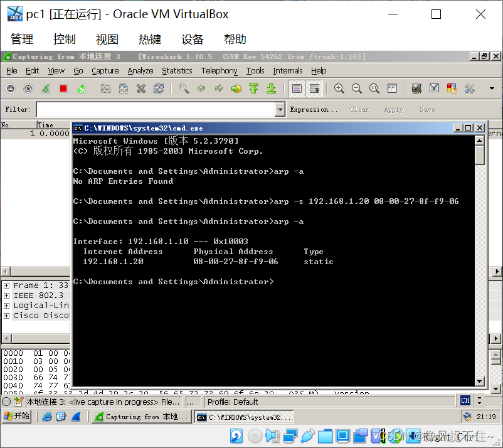Click VirtualBox network status icon

[290, 436]
